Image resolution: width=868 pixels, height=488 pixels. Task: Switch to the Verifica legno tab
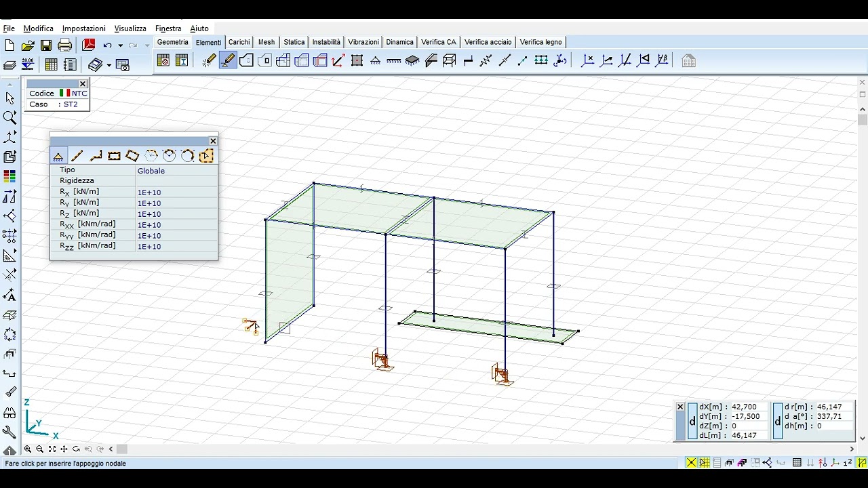pos(540,42)
